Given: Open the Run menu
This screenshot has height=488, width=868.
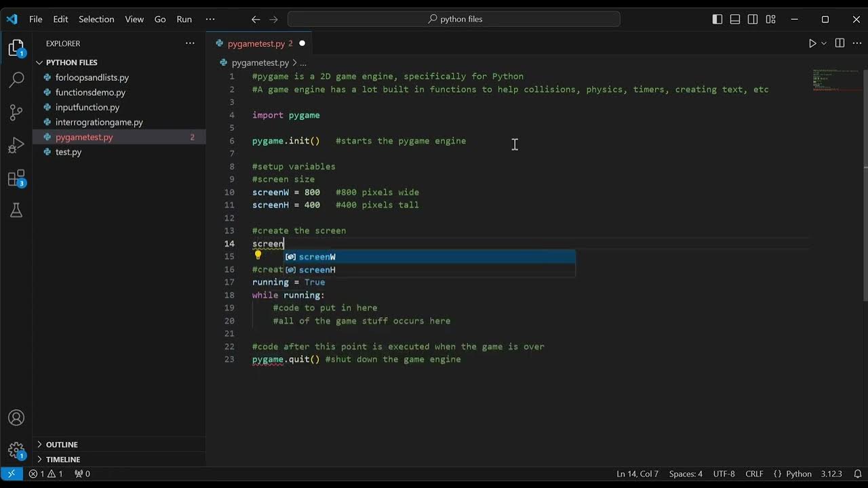Looking at the screenshot, I should click(x=184, y=19).
